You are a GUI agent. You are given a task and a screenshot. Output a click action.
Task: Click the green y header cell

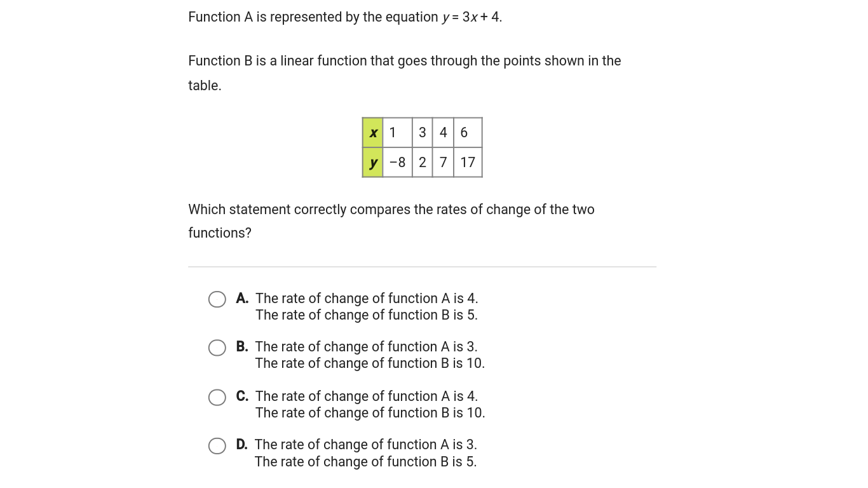point(373,163)
